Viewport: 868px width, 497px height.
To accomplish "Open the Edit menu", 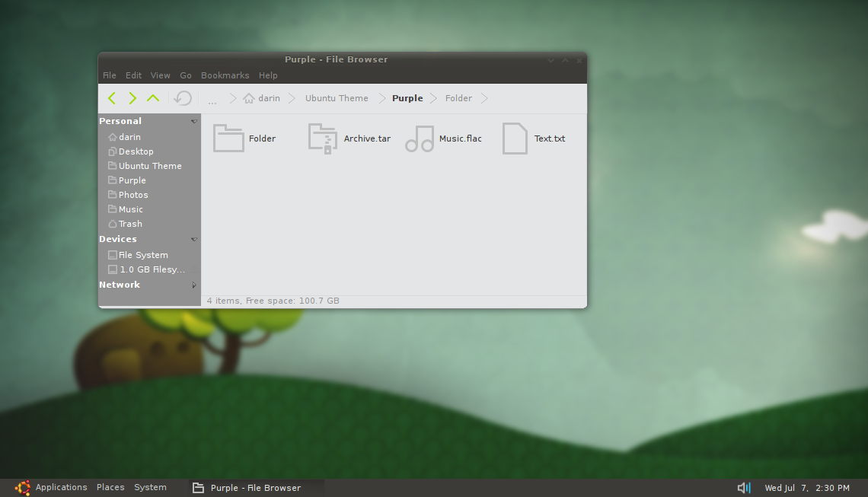I will [133, 75].
